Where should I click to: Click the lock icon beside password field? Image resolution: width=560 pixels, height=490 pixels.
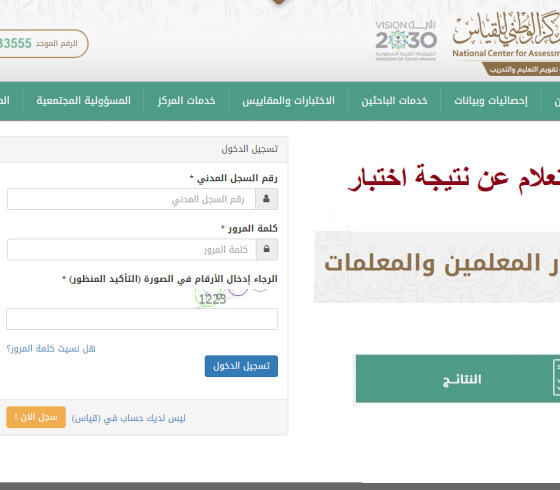tap(266, 249)
